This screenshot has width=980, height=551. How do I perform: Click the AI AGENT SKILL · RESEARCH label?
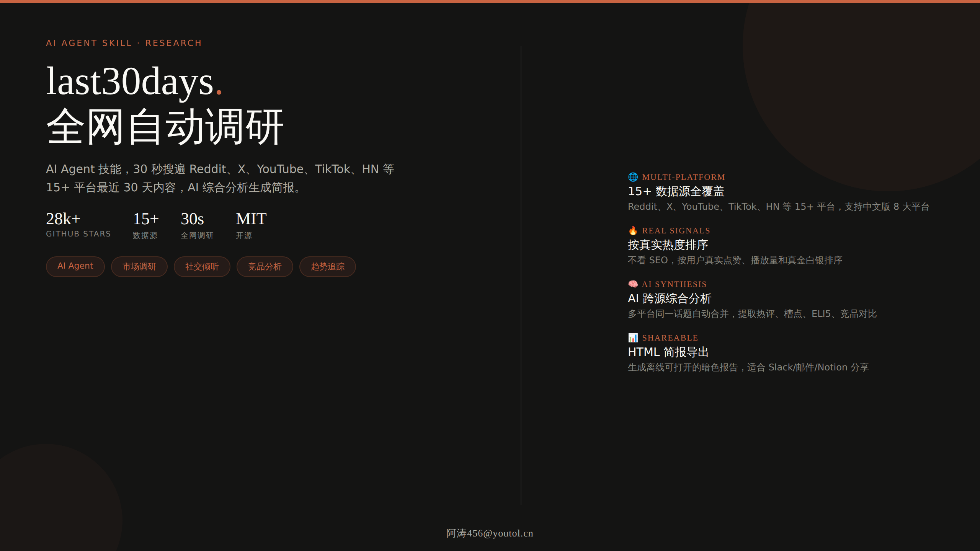pyautogui.click(x=124, y=43)
